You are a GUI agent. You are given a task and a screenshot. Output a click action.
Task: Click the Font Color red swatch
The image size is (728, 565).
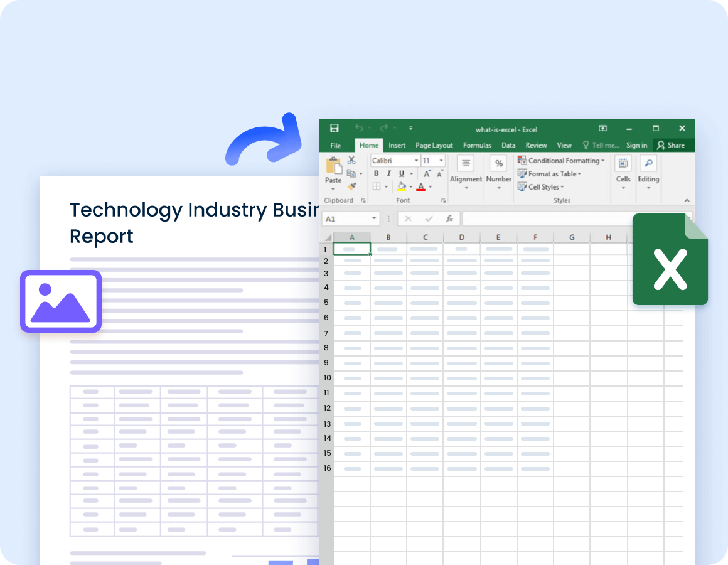pos(421,187)
